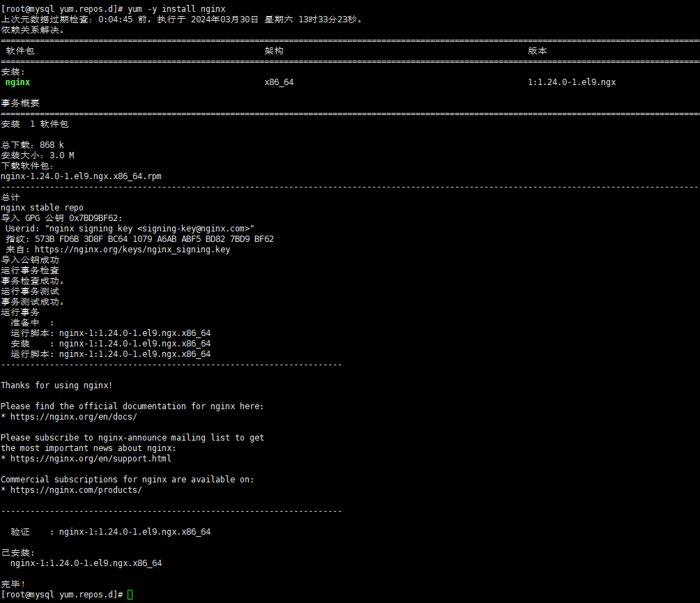Image resolution: width=700 pixels, height=603 pixels.
Task: Click the '已安装:' heading
Action: pyautogui.click(x=18, y=553)
